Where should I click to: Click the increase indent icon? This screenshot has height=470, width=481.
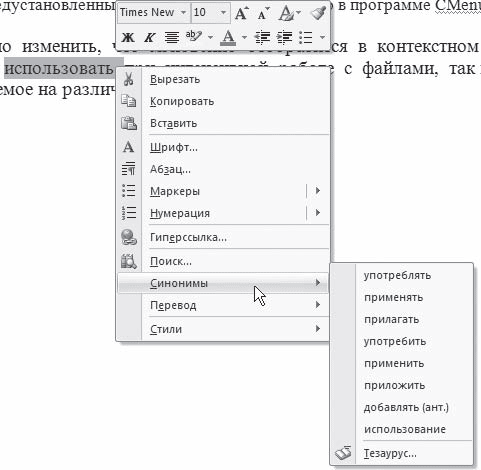[x=284, y=37]
